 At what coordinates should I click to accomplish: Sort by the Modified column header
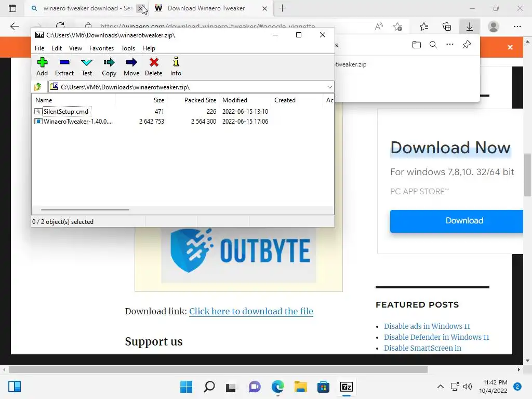[x=245, y=100]
